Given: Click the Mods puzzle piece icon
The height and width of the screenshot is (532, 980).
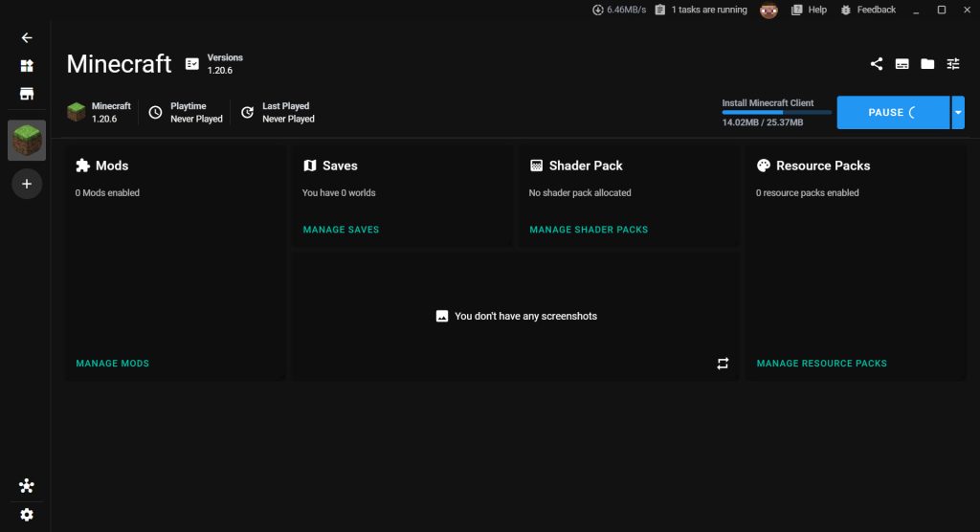Looking at the screenshot, I should click(82, 166).
